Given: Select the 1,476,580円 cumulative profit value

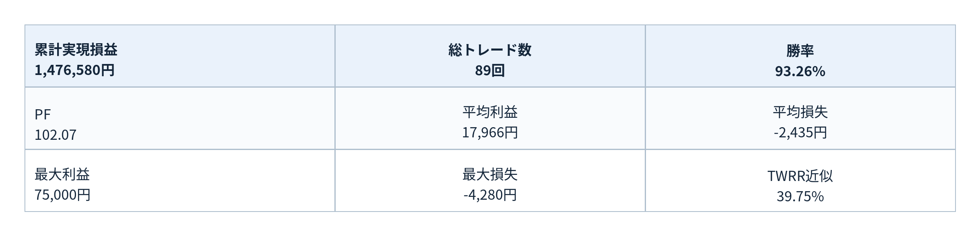Looking at the screenshot, I should click(74, 71).
